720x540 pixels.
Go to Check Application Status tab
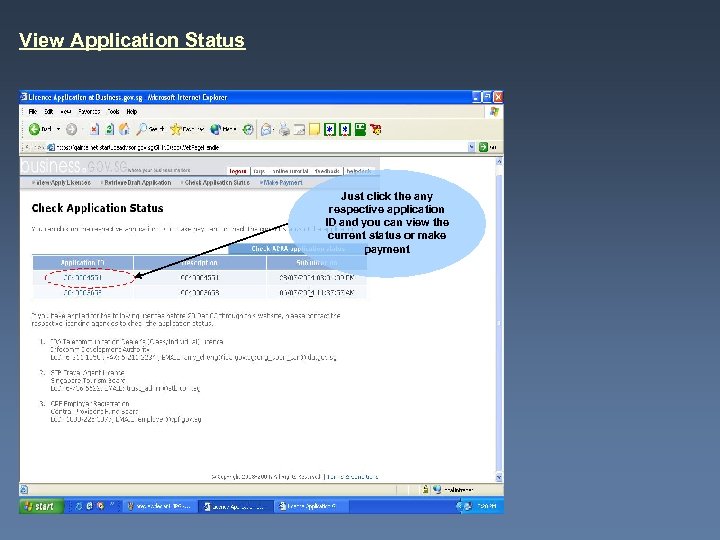215,183
